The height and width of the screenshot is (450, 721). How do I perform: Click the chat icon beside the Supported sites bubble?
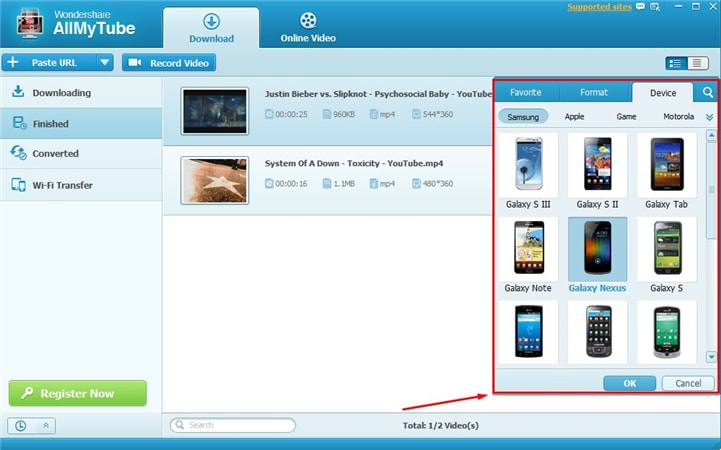(x=655, y=6)
